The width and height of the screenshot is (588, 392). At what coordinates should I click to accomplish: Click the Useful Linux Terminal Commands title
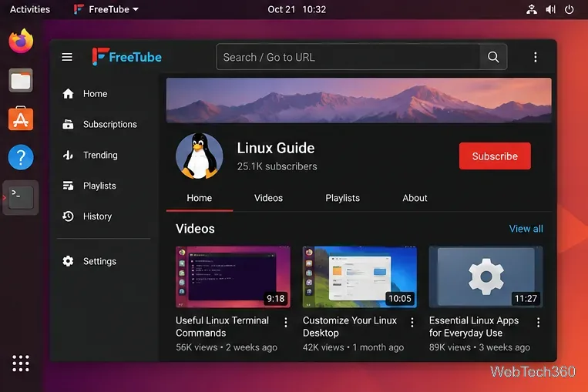point(223,327)
